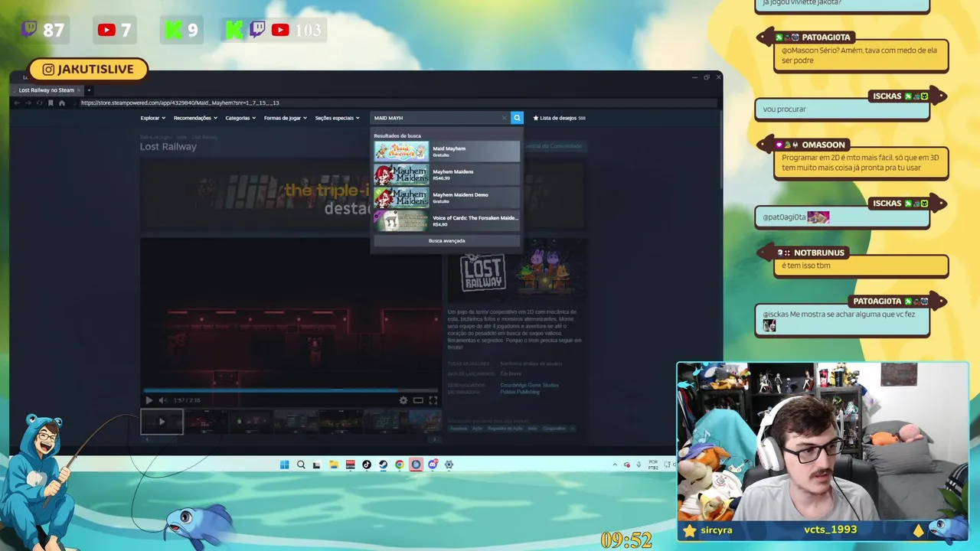Expand the Formas de jogar dropdown
The height and width of the screenshot is (551, 980).
pyautogui.click(x=285, y=118)
